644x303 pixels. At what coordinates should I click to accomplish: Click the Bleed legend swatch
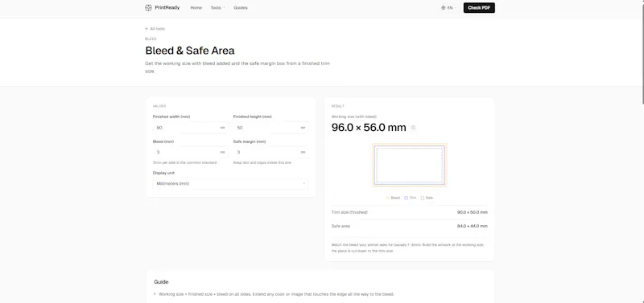tap(388, 198)
